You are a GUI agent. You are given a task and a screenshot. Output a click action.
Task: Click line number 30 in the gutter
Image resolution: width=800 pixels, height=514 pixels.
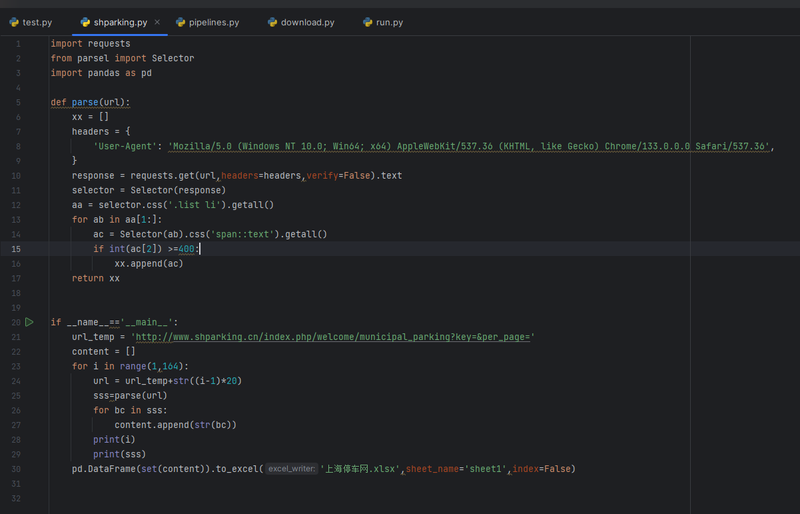tap(16, 469)
